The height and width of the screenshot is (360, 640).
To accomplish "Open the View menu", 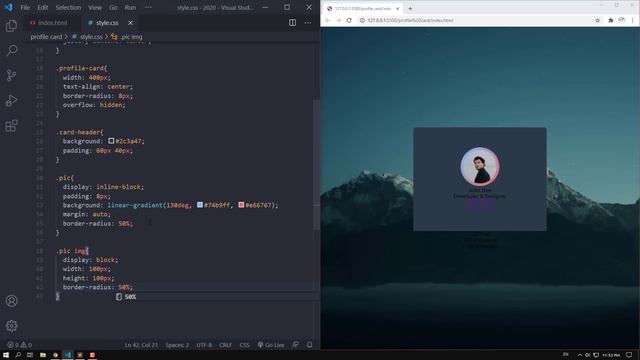I will point(95,7).
